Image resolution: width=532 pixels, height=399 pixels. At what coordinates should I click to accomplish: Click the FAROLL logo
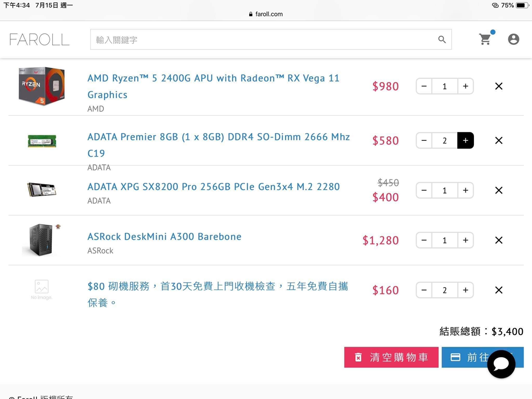tap(39, 39)
